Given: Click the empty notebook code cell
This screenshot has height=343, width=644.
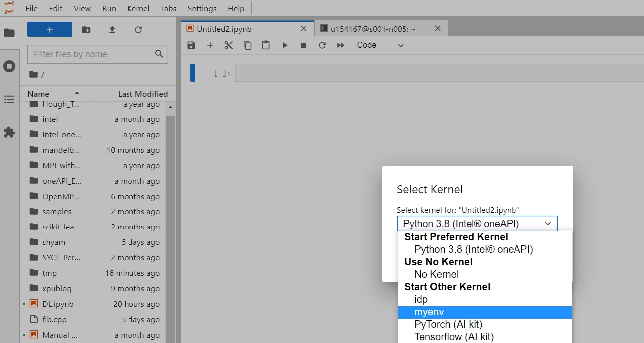Looking at the screenshot, I should pyautogui.click(x=439, y=73).
